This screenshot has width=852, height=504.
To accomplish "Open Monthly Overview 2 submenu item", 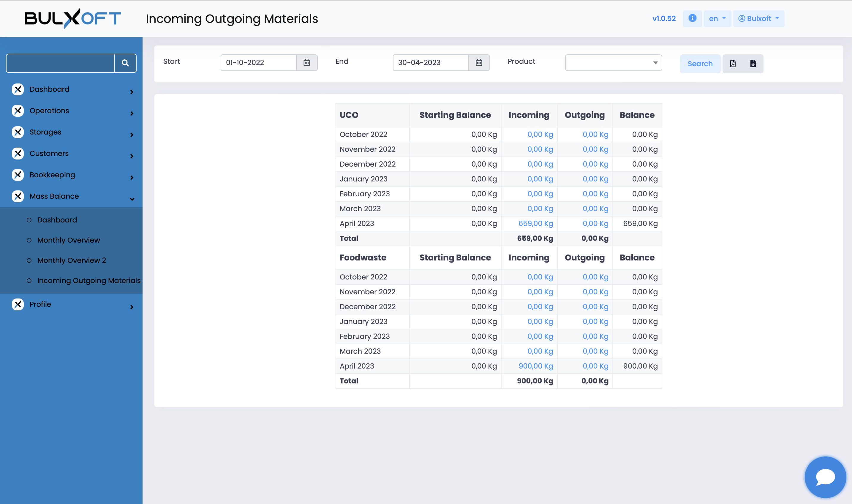I will (71, 260).
